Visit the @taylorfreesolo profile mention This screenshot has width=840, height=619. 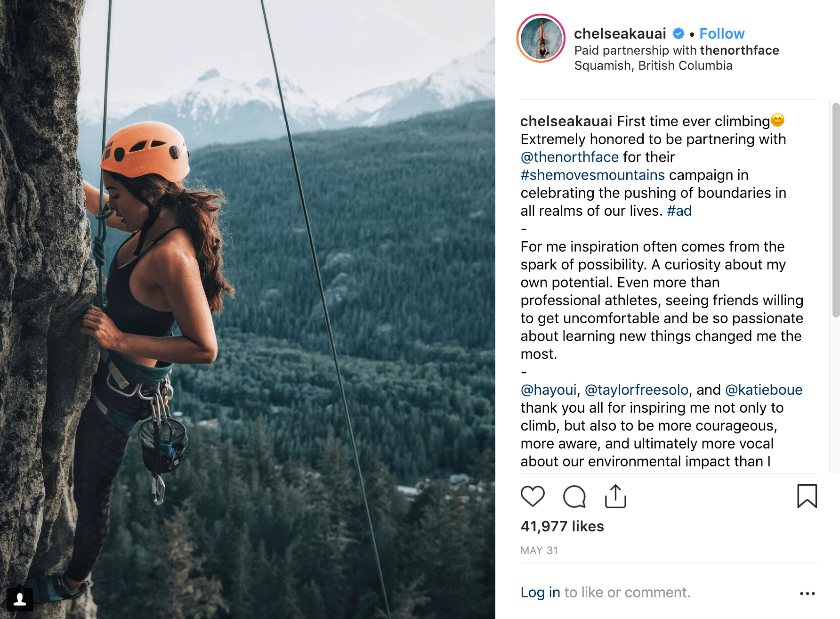pos(636,390)
